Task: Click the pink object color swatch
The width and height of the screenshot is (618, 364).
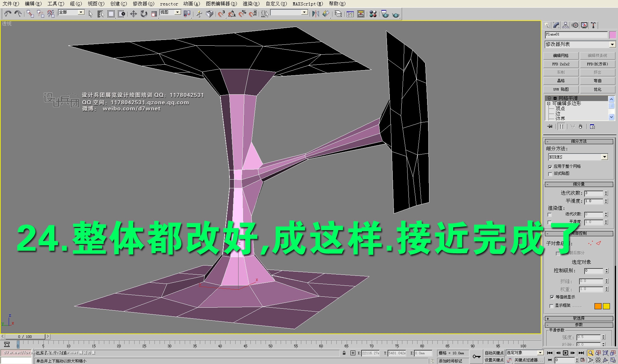Action: pyautogui.click(x=613, y=35)
